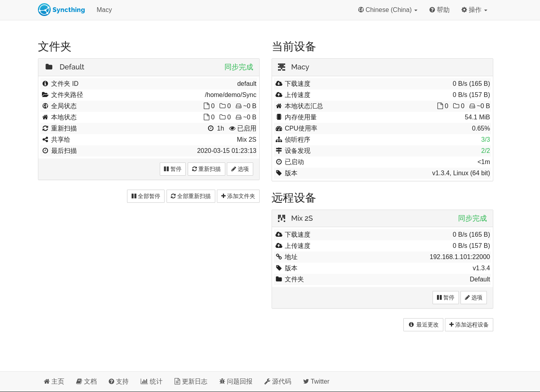This screenshot has width=540, height=392.
Task: Open the 统计 footer link
Action: click(x=151, y=381)
